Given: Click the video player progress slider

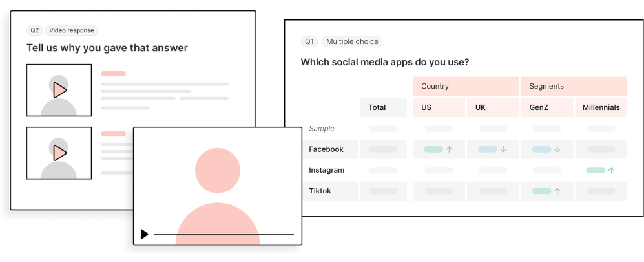Looking at the screenshot, I should [223, 234].
